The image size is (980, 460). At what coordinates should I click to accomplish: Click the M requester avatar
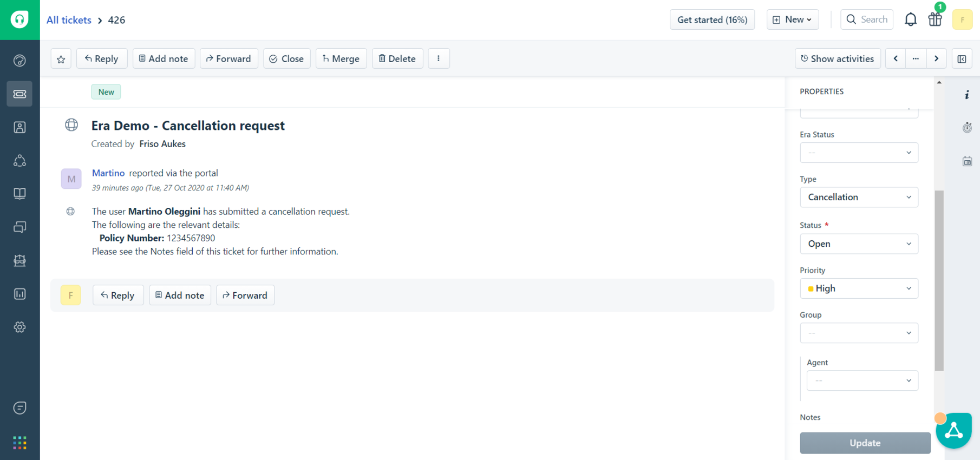(71, 179)
